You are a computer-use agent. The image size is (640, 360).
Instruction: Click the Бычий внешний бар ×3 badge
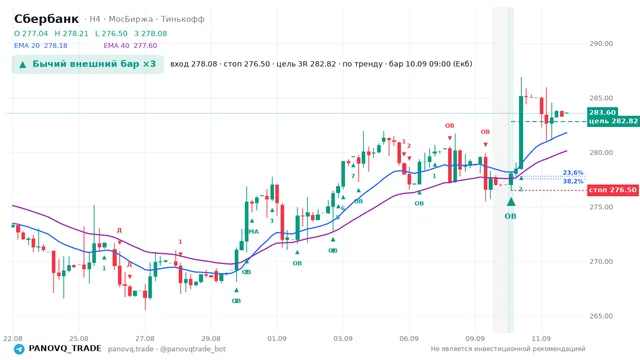88,64
